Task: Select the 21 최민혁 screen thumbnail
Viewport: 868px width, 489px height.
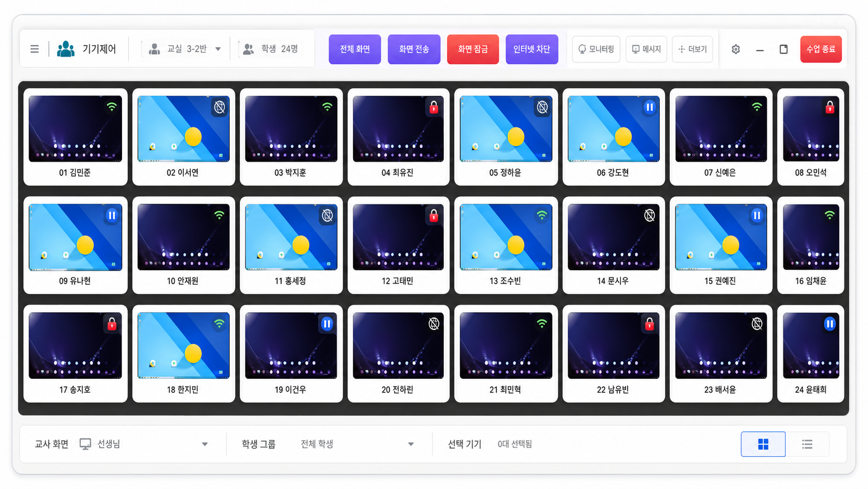Action: 506,345
